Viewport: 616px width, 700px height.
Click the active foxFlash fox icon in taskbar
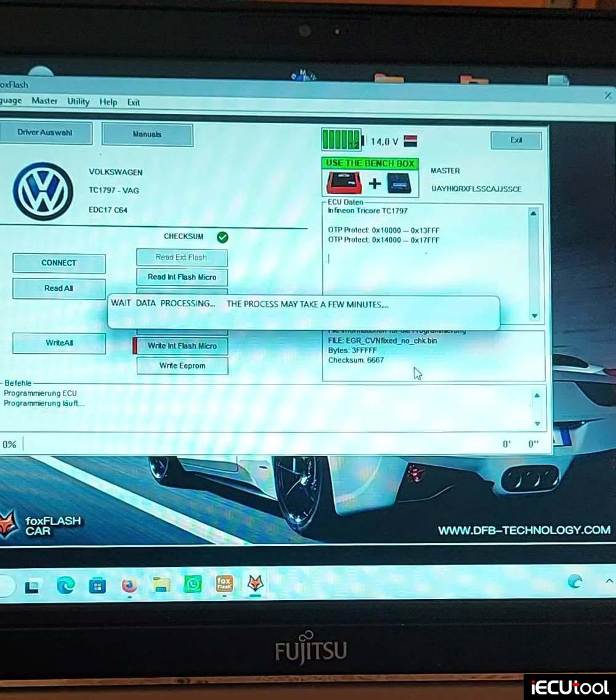(255, 583)
